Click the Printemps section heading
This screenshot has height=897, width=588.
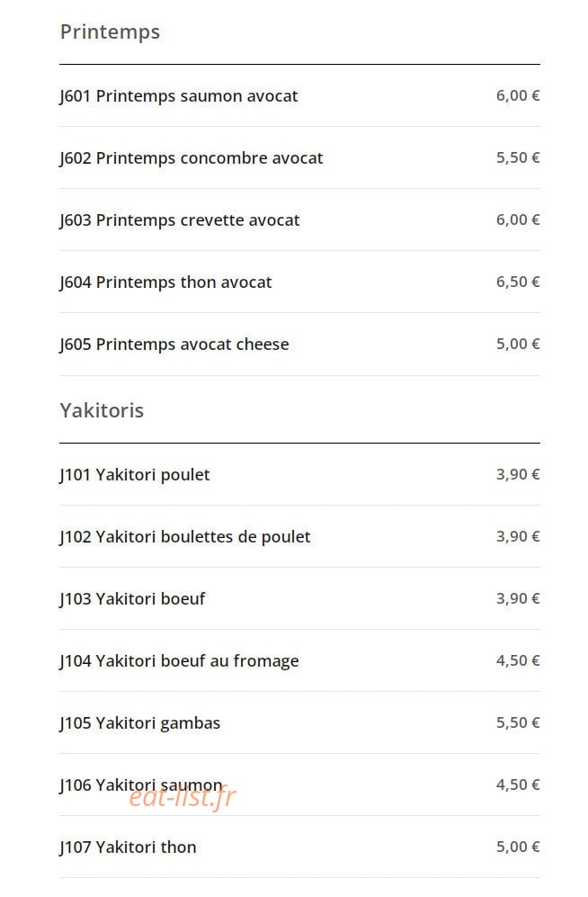click(x=110, y=32)
